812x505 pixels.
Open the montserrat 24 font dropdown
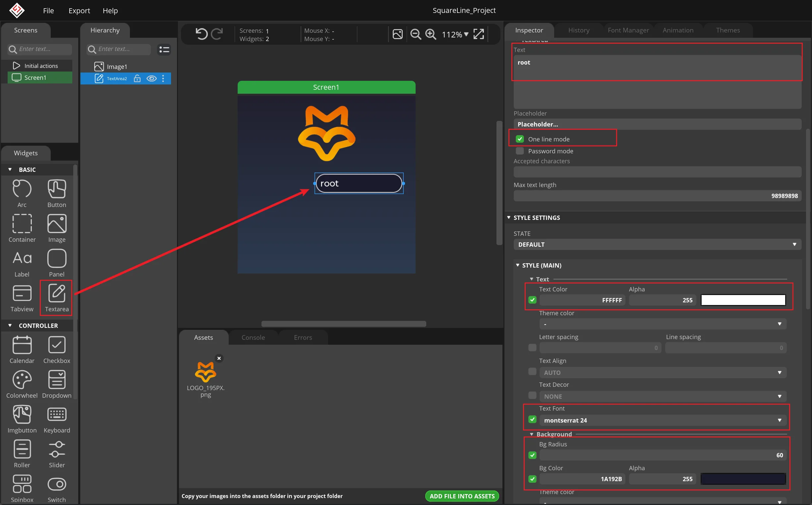click(x=663, y=420)
